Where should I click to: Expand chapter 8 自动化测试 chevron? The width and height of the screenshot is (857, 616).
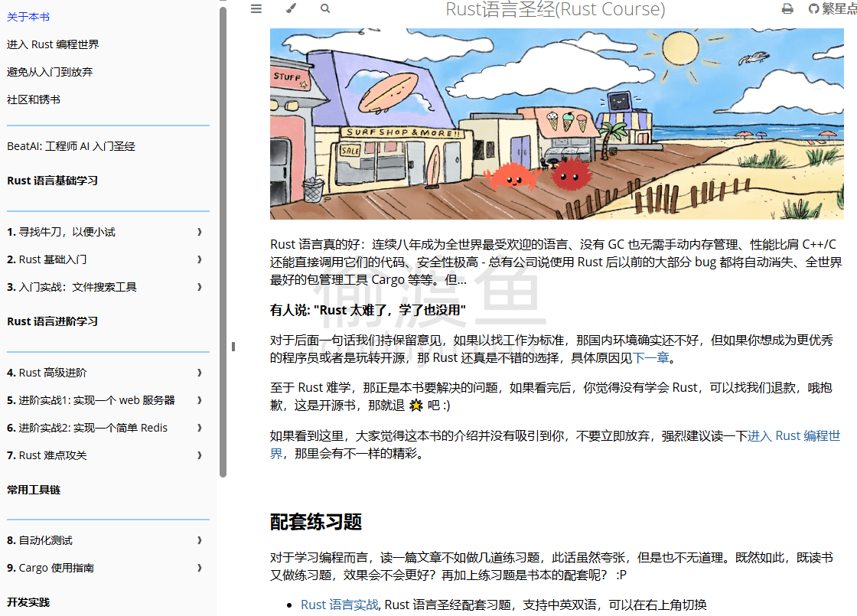200,540
